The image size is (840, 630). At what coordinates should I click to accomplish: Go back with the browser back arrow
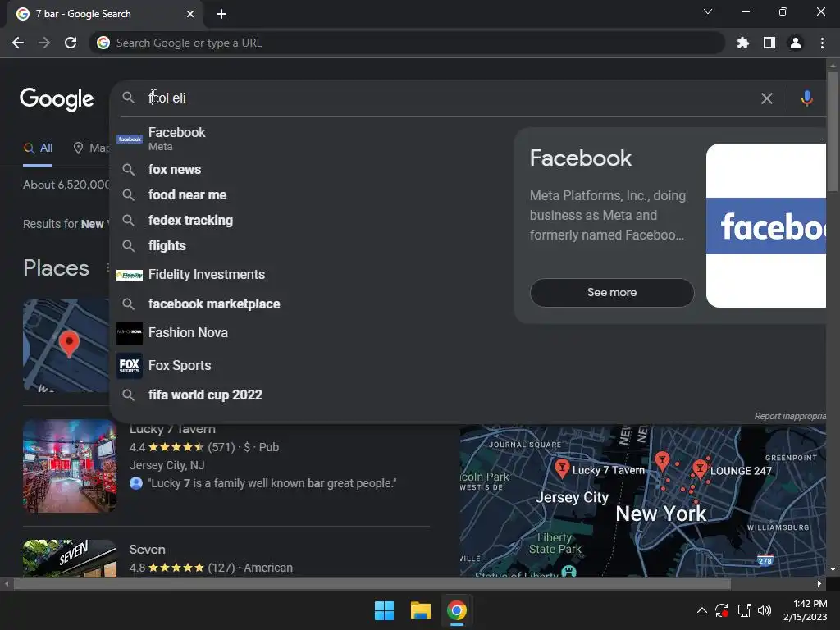pyautogui.click(x=18, y=43)
